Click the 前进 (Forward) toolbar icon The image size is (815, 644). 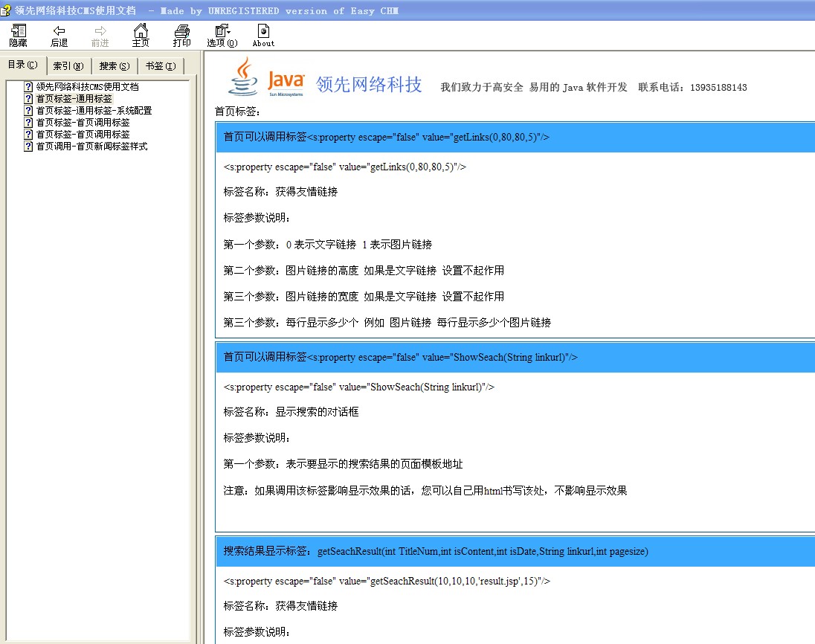[x=100, y=36]
